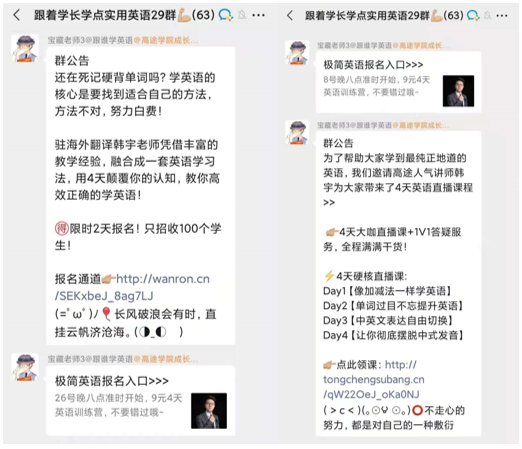
Task: Tap muted bell icon in right header
Action: pyautogui.click(x=488, y=15)
